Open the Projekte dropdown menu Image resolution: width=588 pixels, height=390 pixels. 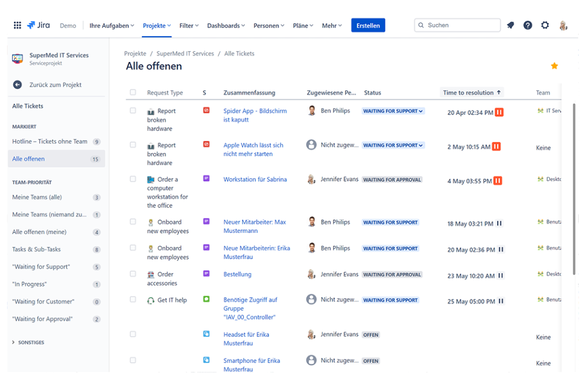pos(156,26)
